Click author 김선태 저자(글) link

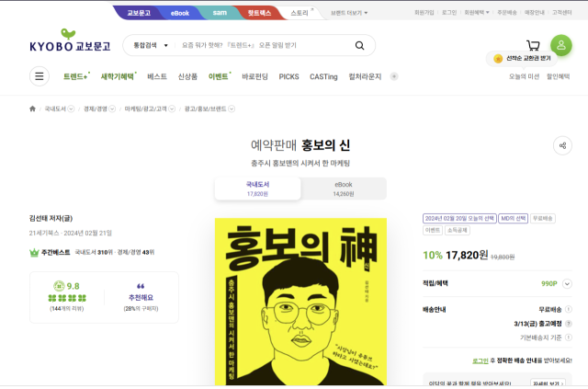51,218
